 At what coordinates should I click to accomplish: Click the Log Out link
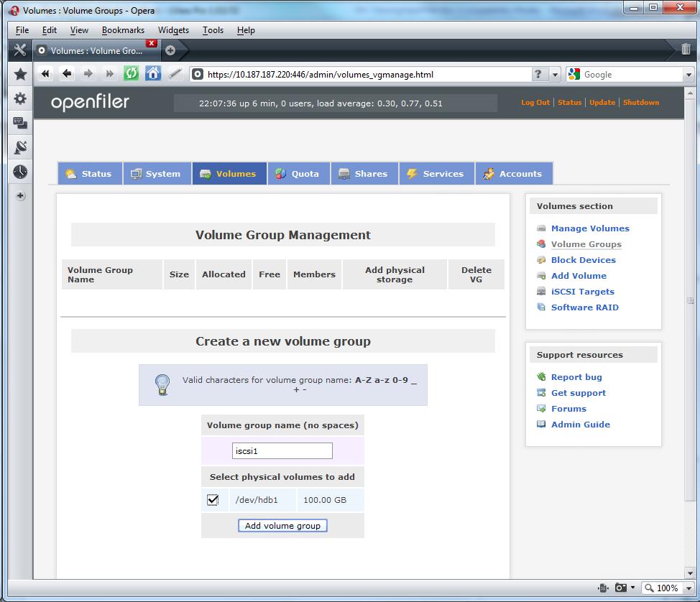[x=535, y=103]
